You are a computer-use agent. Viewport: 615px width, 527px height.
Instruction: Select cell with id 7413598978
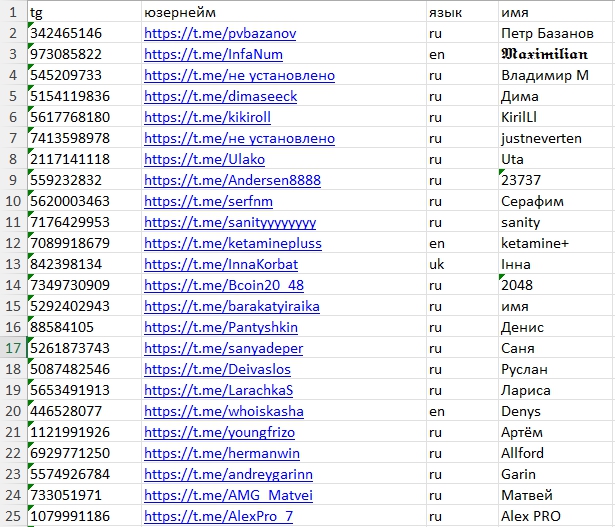pyautogui.click(x=84, y=138)
